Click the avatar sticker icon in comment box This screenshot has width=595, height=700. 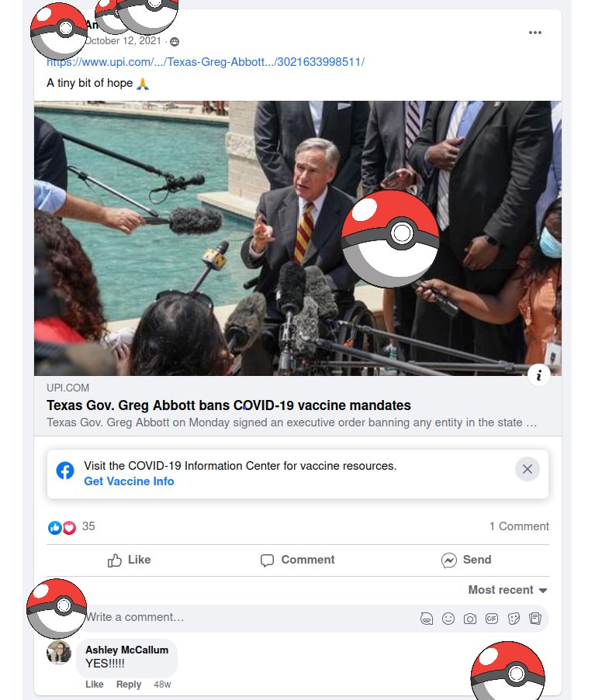427,619
